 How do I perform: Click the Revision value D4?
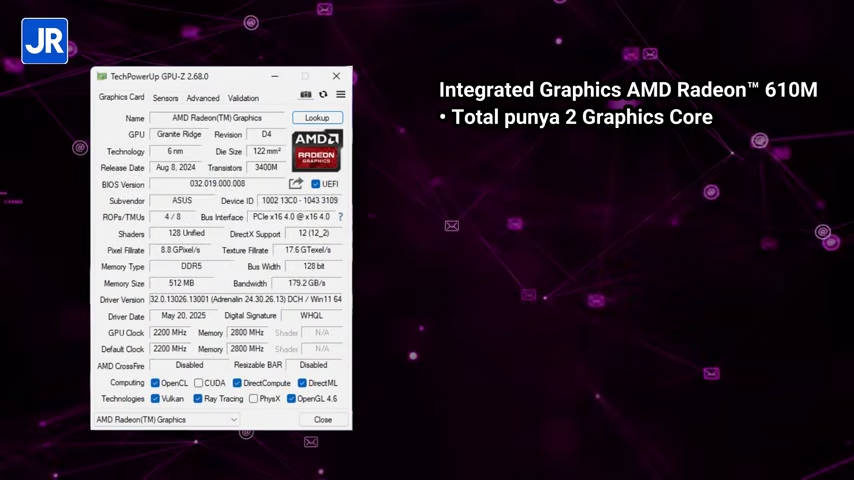(x=266, y=134)
